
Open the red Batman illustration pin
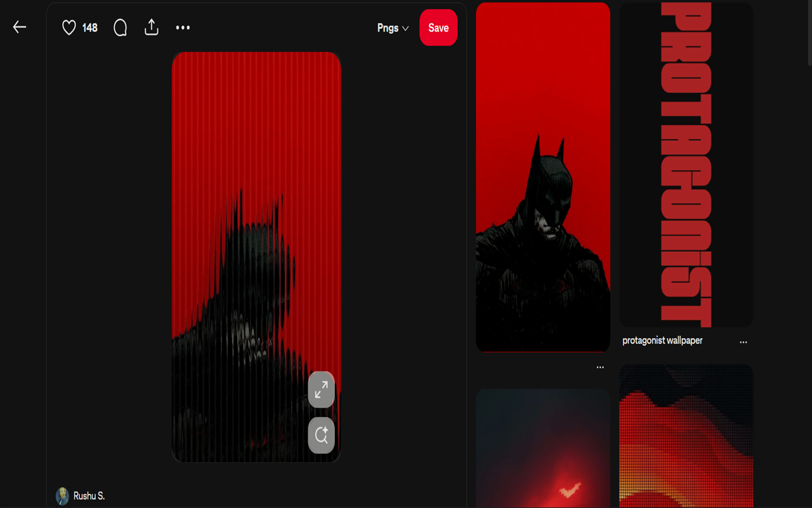coord(543,177)
